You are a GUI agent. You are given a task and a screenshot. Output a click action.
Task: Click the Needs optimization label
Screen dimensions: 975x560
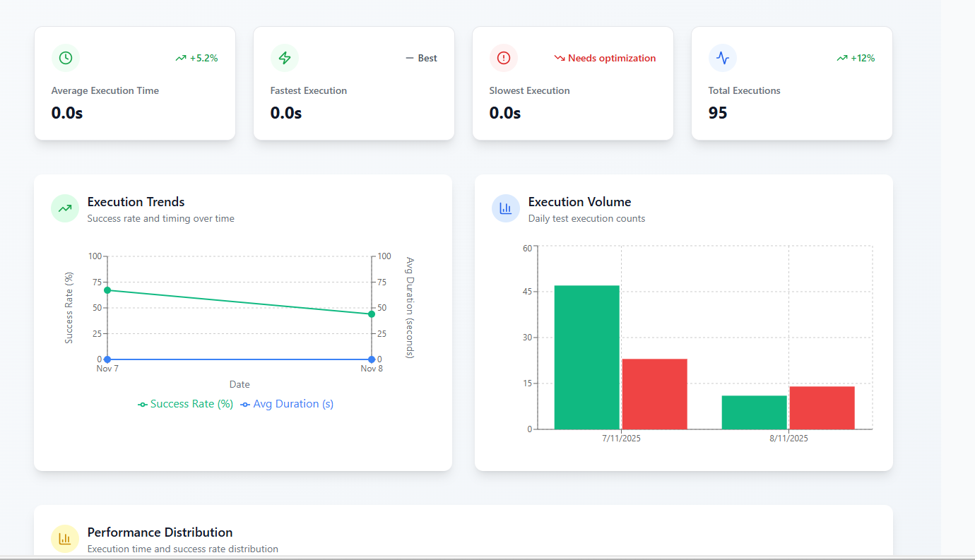click(x=612, y=59)
